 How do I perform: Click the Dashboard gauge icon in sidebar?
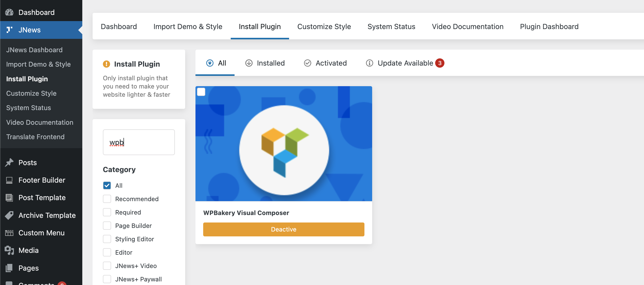tap(9, 12)
